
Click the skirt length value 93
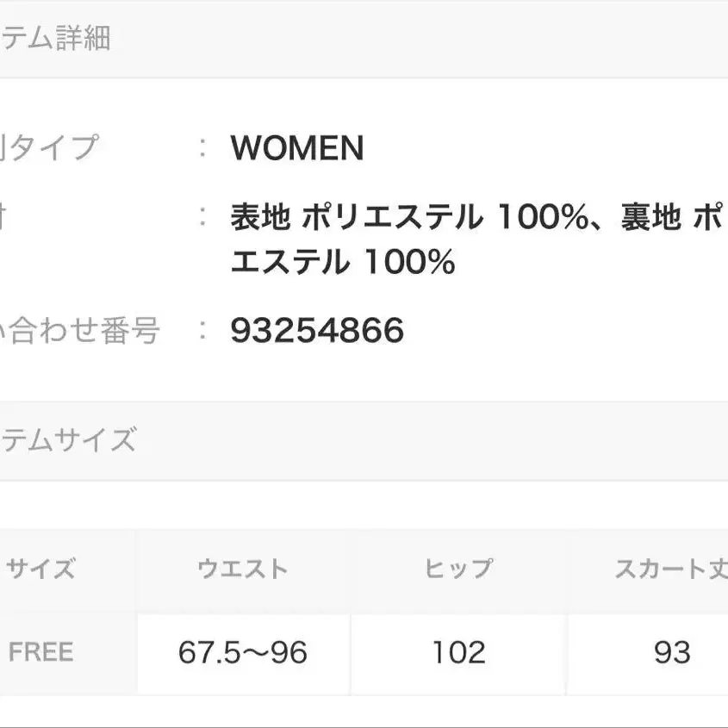[x=672, y=652]
